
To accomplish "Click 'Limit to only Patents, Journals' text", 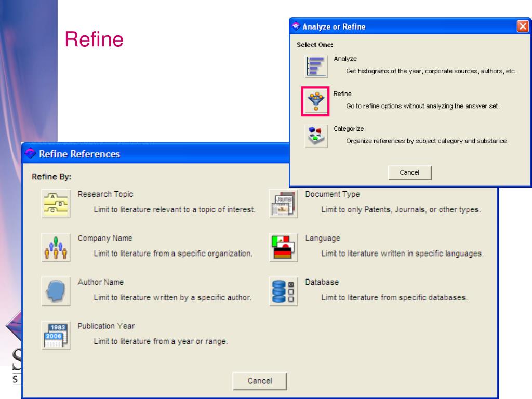I will [x=401, y=210].
